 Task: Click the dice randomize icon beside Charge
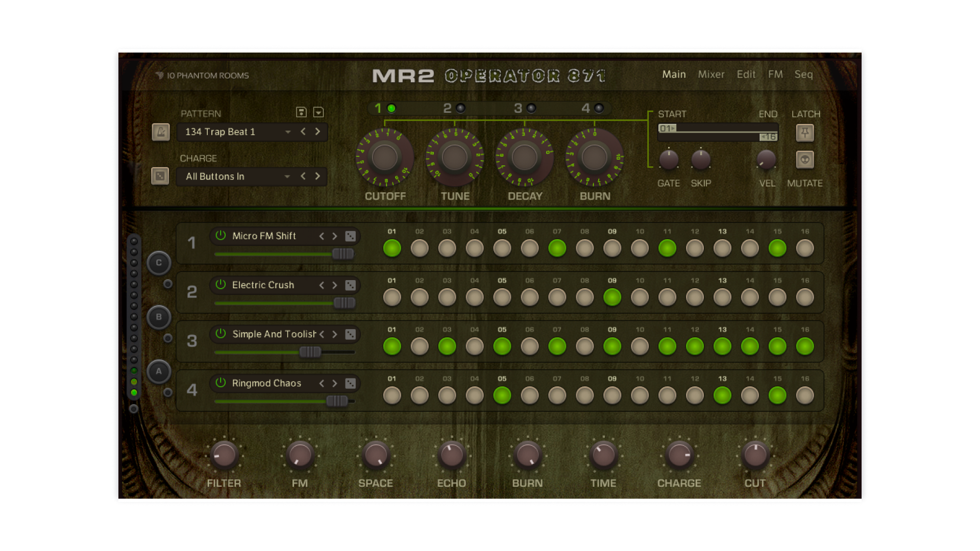160,177
